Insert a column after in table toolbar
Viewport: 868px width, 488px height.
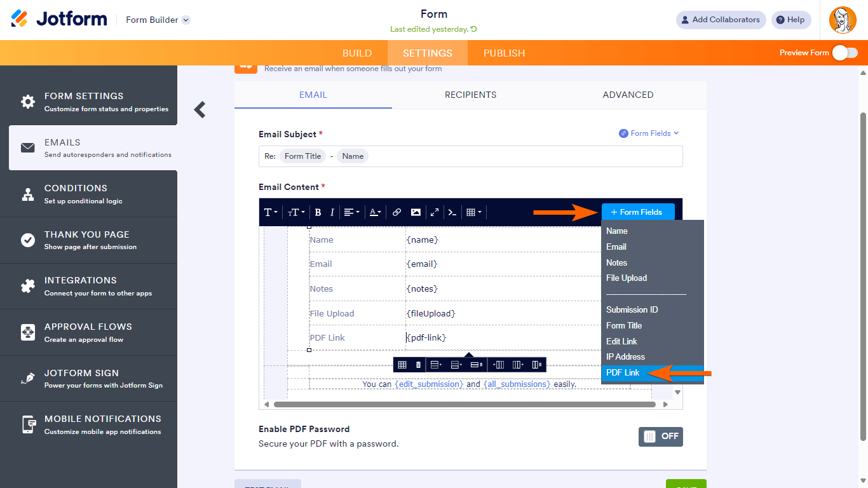pos(518,365)
